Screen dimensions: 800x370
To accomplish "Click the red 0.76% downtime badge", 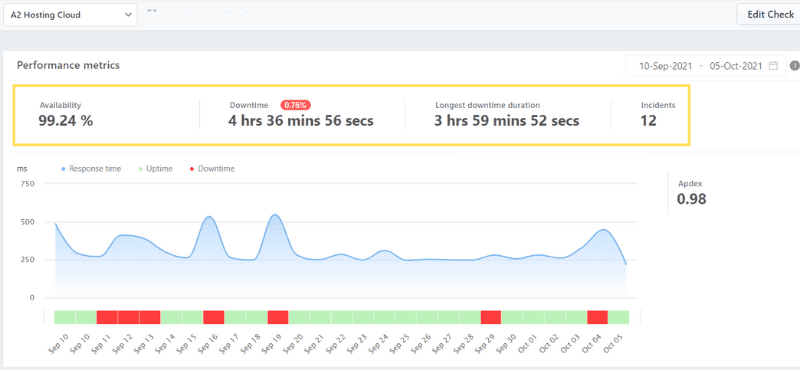I will (x=295, y=105).
